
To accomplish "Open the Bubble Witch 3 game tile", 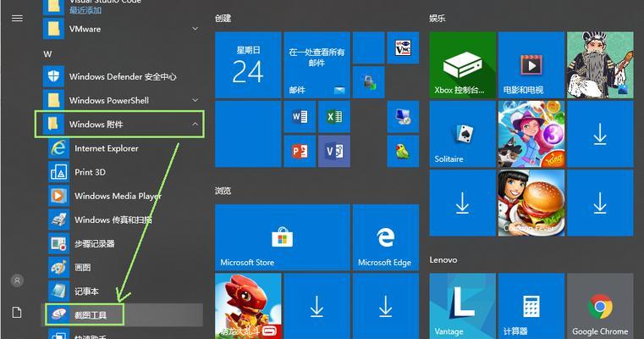I will [x=531, y=134].
